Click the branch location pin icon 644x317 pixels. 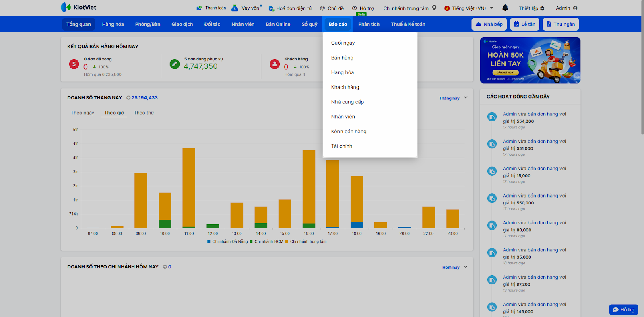[434, 8]
